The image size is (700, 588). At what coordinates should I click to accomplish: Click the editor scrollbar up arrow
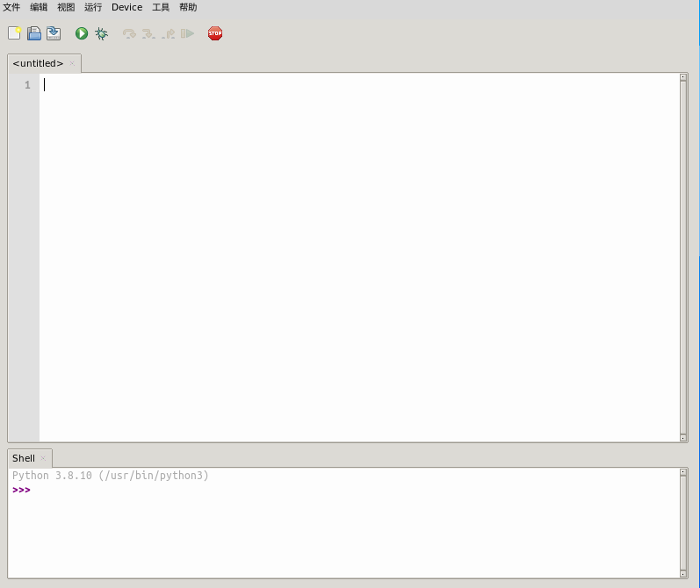click(x=683, y=77)
